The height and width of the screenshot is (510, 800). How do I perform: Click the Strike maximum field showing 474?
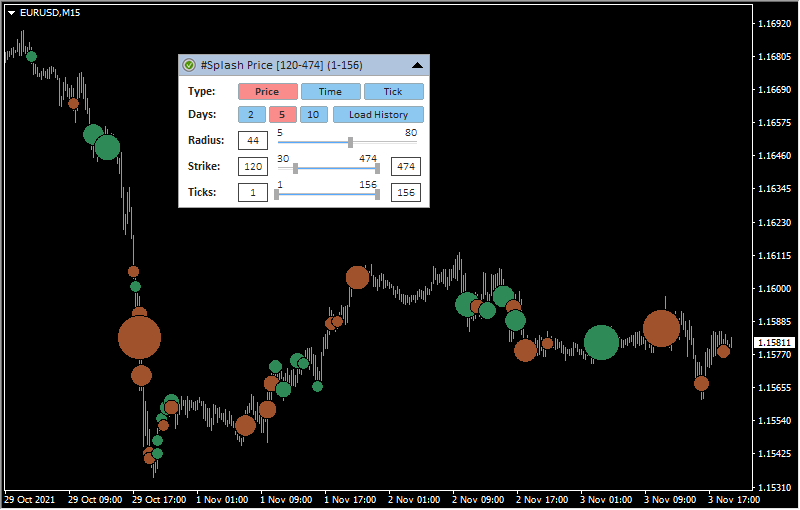click(405, 167)
